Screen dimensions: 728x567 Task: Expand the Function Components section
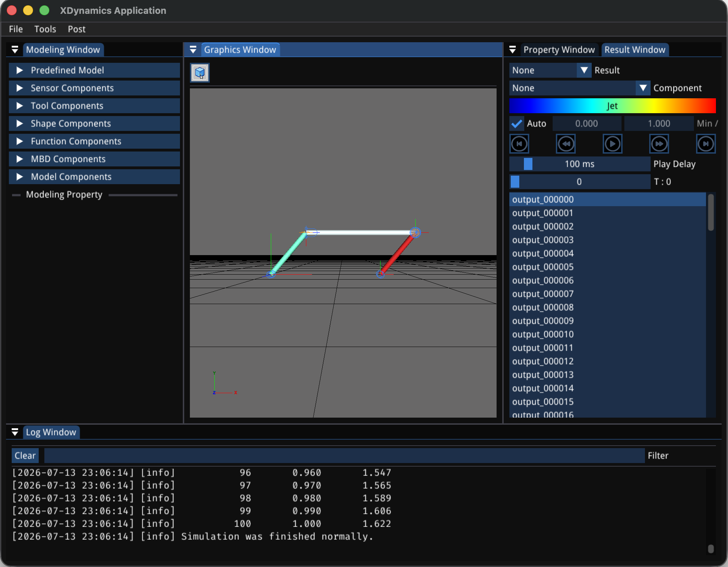(x=94, y=141)
